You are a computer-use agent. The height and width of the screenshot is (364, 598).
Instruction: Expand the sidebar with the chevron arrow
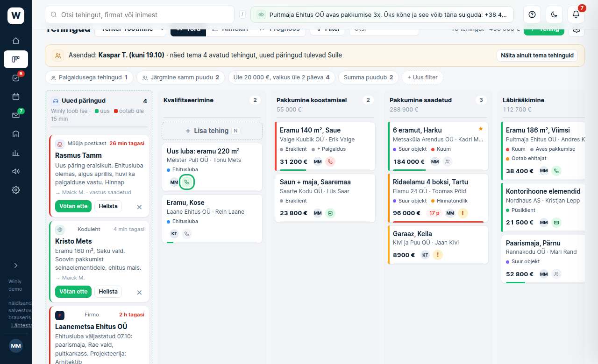point(16,266)
